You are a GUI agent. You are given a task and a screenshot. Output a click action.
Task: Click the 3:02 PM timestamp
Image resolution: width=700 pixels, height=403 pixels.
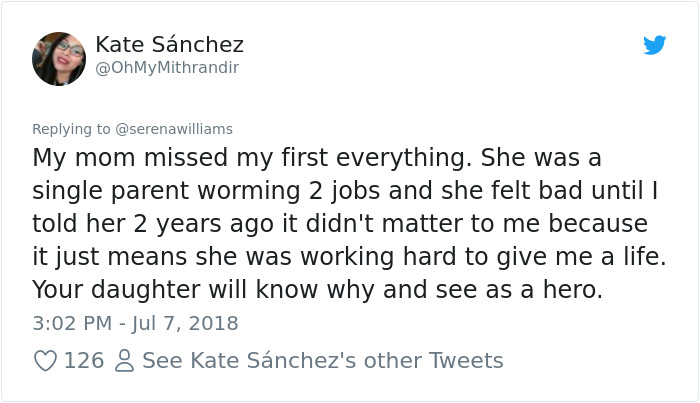(71, 323)
